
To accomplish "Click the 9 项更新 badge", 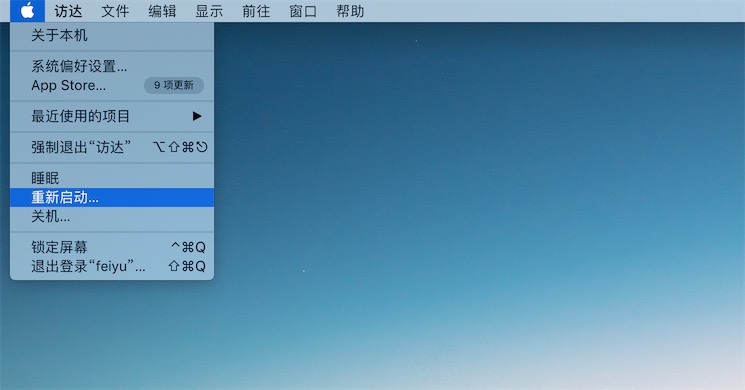I will click(x=174, y=86).
